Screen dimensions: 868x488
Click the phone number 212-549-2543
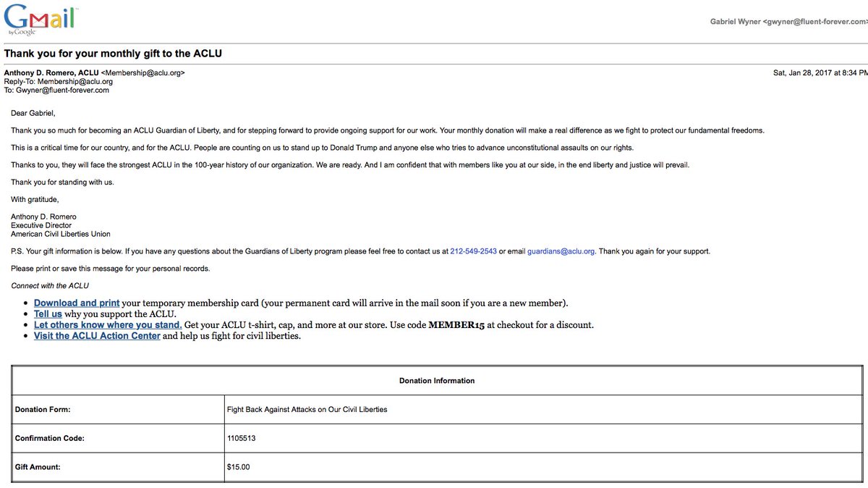click(474, 251)
